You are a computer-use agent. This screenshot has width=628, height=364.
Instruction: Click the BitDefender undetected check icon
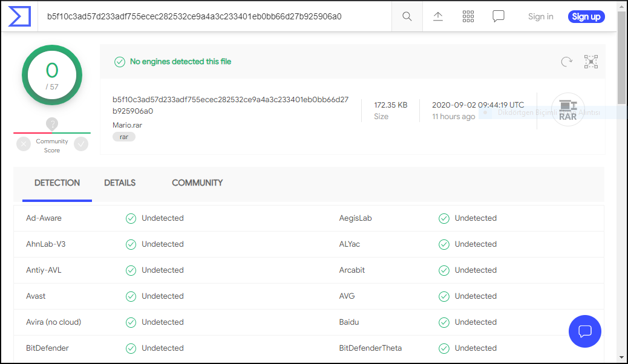point(131,348)
